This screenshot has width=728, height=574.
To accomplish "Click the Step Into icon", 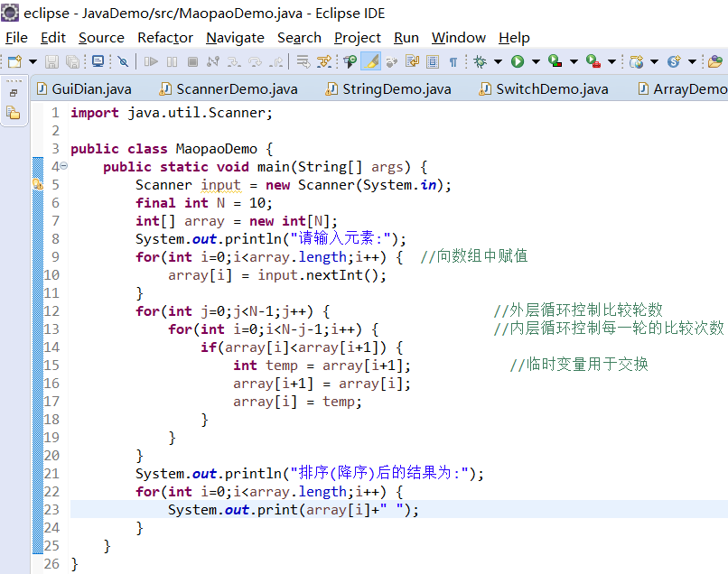I will [234, 61].
